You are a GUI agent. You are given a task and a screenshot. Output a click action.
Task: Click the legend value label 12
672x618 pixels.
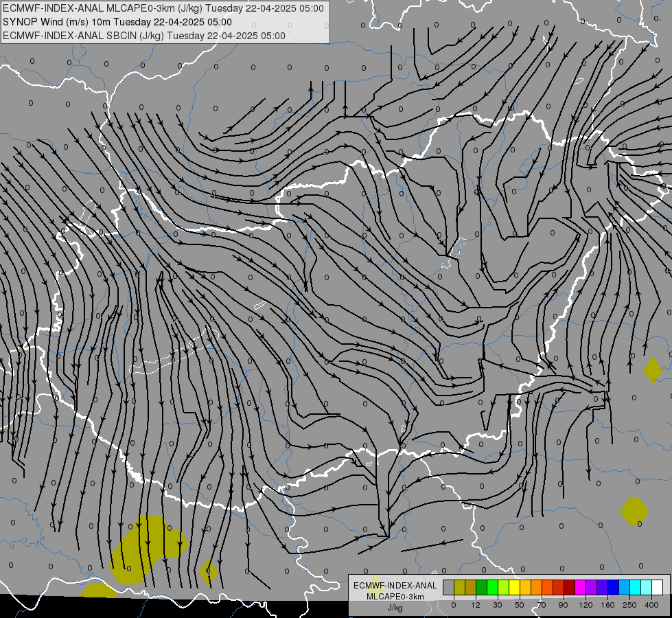(x=476, y=605)
